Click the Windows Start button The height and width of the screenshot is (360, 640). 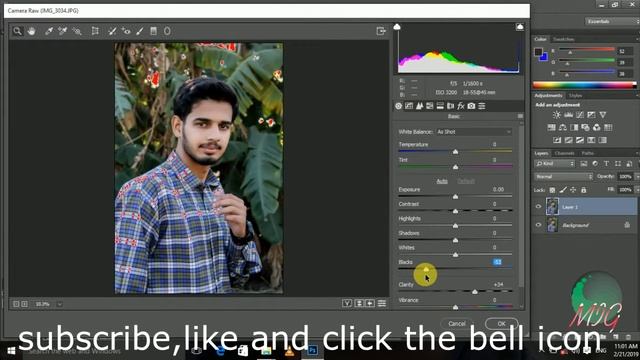point(11,351)
